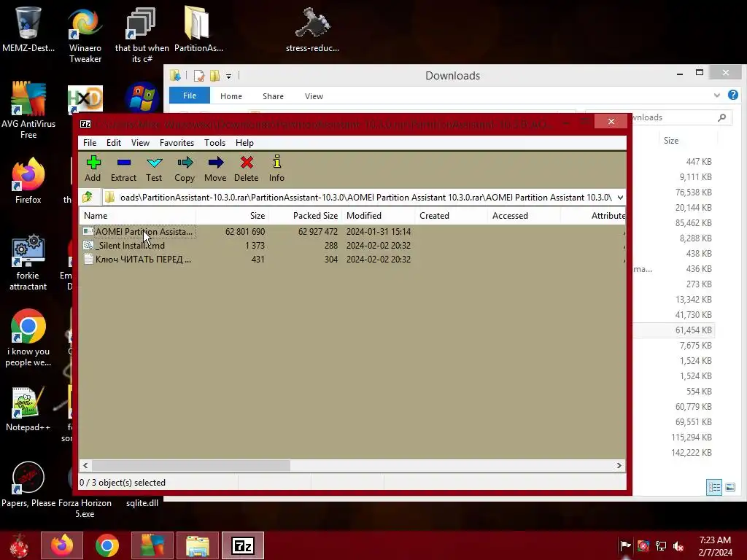747x560 pixels.
Task: Sort by the Accessed column
Action: (x=524, y=216)
